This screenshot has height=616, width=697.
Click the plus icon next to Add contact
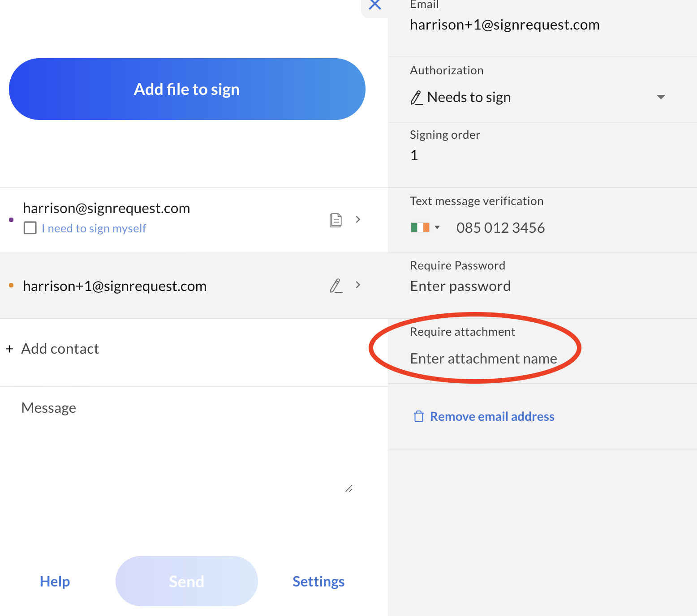pyautogui.click(x=9, y=349)
